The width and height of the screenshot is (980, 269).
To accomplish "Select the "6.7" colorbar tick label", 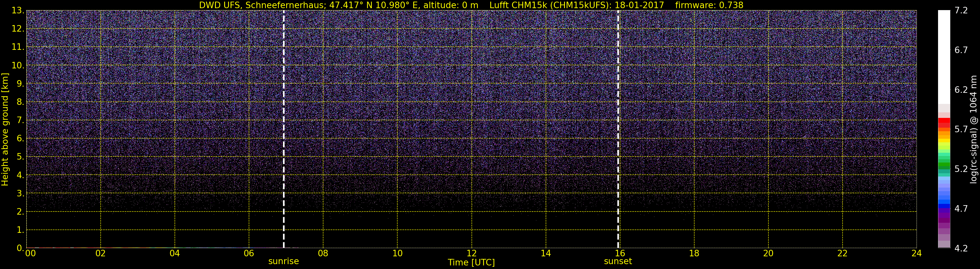I will coord(961,50).
